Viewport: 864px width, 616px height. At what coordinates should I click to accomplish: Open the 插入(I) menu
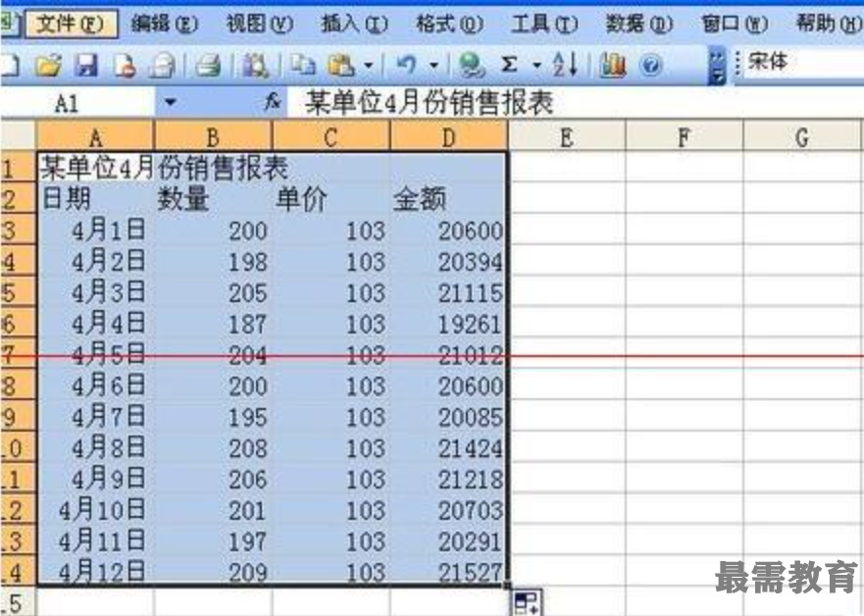pos(354,24)
